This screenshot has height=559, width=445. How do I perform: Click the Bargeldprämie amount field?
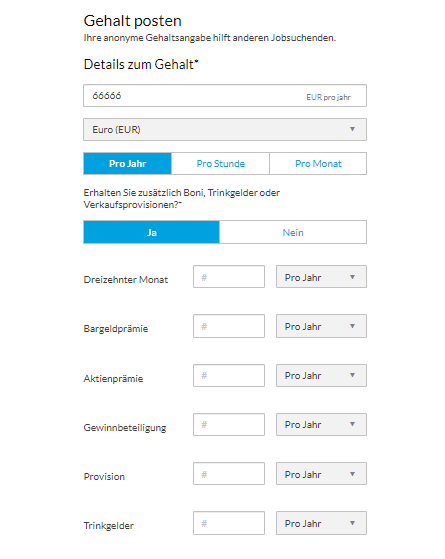(x=229, y=326)
